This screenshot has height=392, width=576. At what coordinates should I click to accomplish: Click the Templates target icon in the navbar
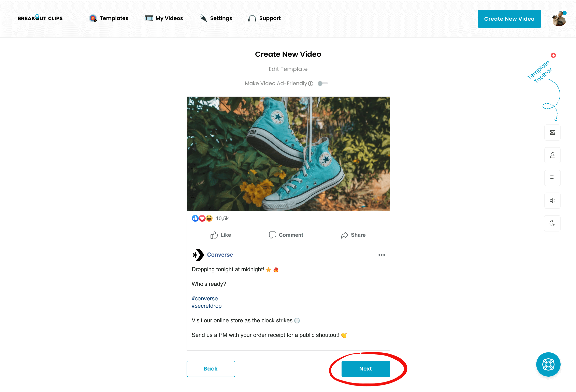point(93,18)
